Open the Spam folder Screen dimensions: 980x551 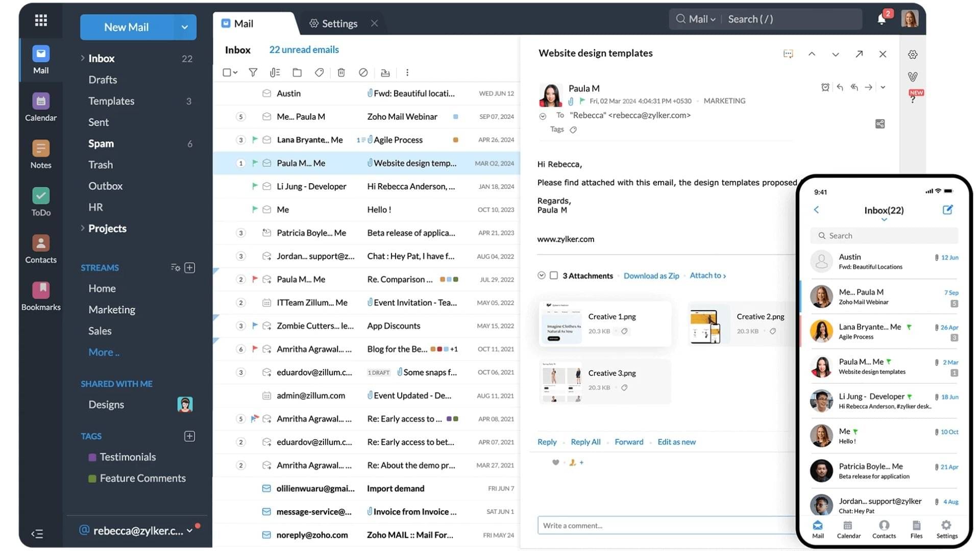pyautogui.click(x=101, y=143)
